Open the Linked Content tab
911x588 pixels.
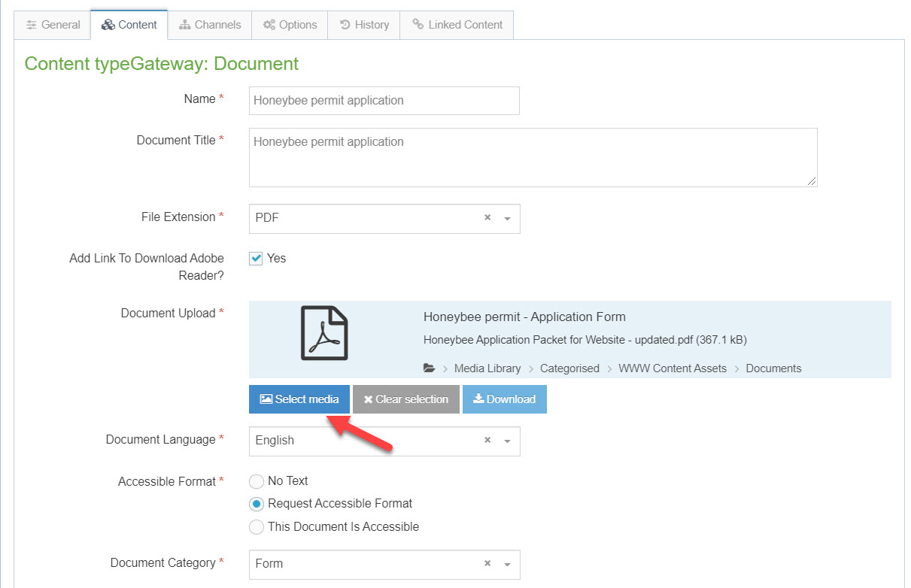coord(457,25)
